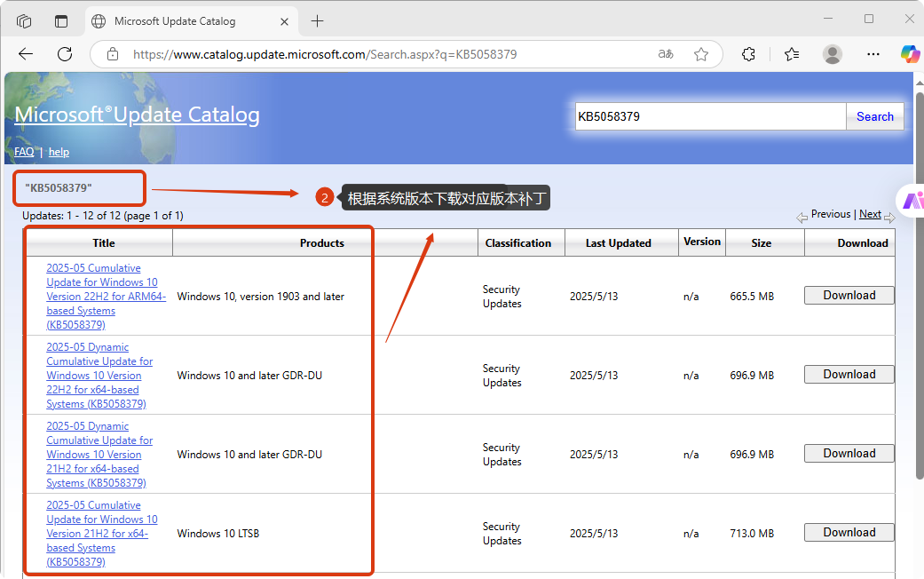Download the 21H2 x64 Dynamic update
The height and width of the screenshot is (579, 924).
click(x=849, y=454)
